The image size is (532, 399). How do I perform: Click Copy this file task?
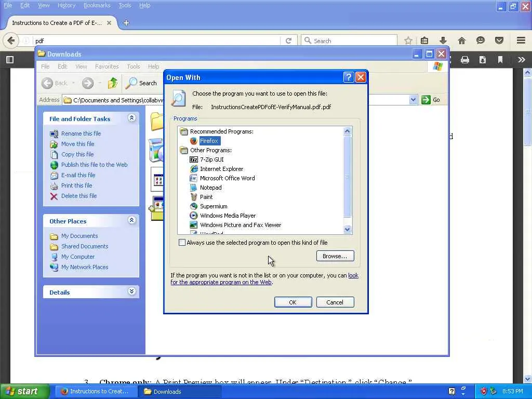pos(77,154)
